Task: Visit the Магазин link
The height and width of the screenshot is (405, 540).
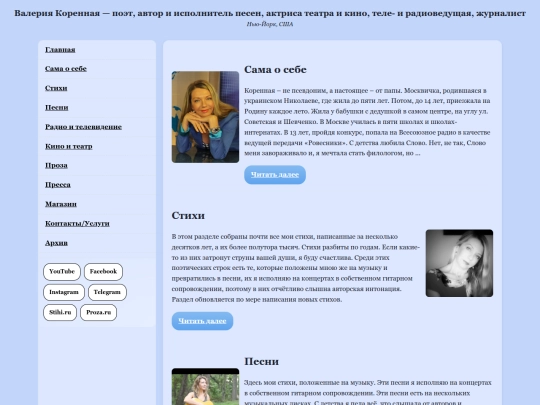Action: tap(61, 204)
